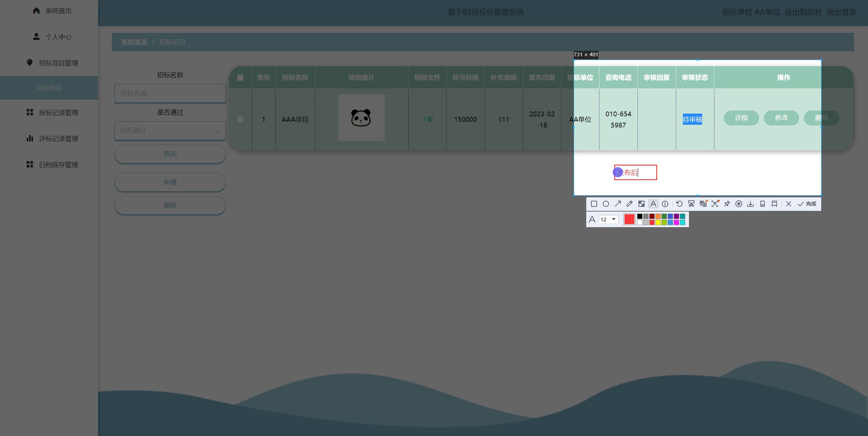Click the 招标名称 search input field
868x436 pixels.
[170, 93]
